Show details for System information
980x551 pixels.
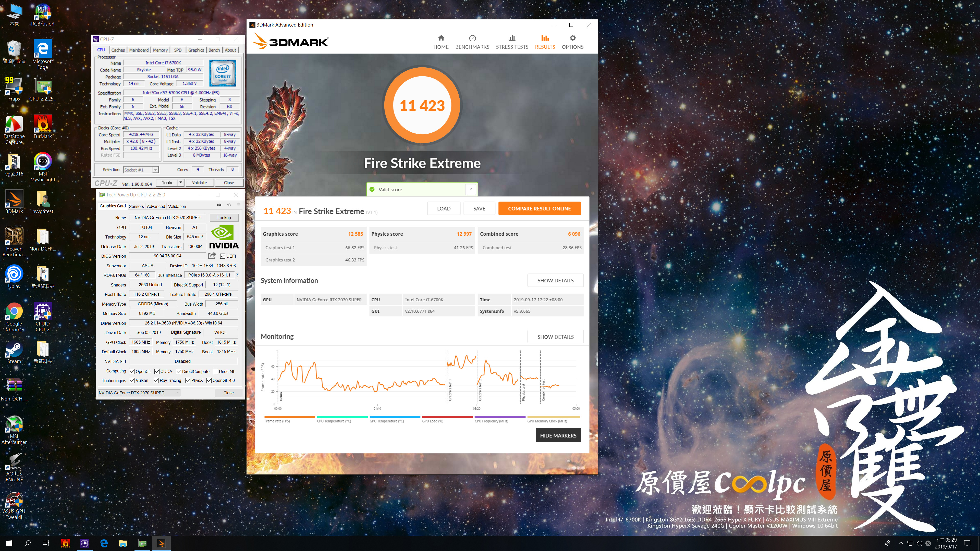[555, 281]
